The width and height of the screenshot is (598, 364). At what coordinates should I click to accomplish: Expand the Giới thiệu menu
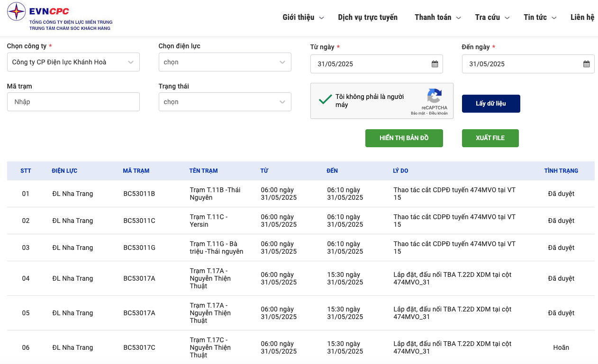(303, 18)
